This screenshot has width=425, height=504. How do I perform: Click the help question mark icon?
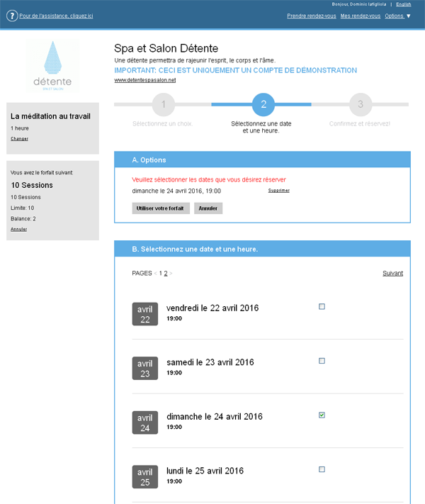(x=12, y=16)
